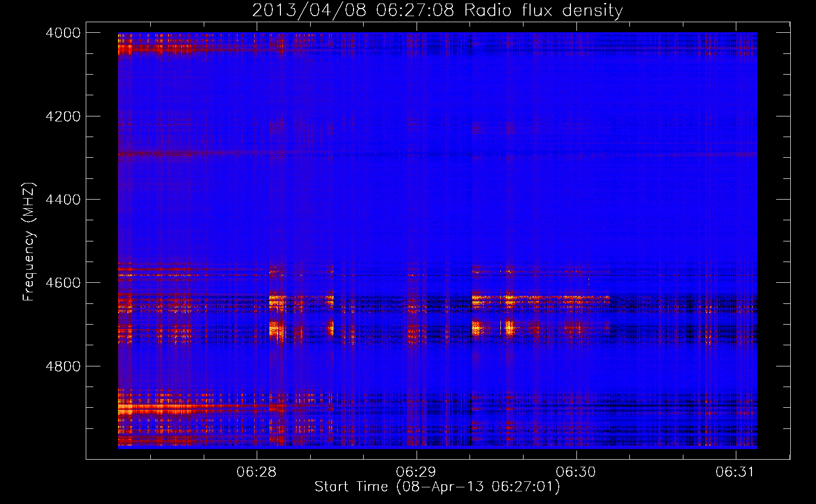Click the "Frequency (MHZ)" axis label
This screenshot has width=816, height=504.
pyautogui.click(x=29, y=242)
